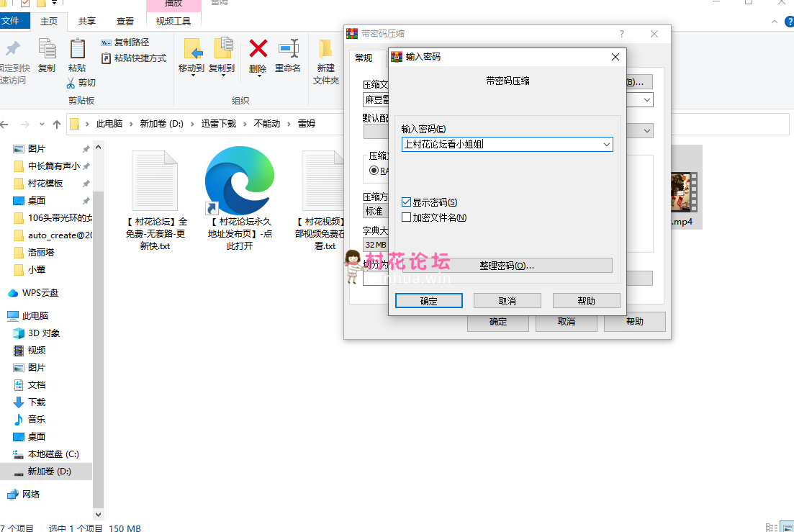Viewport: 794px width, 532px height.
Task: Click 确定 in the 带密码压缩 window
Action: tap(497, 322)
